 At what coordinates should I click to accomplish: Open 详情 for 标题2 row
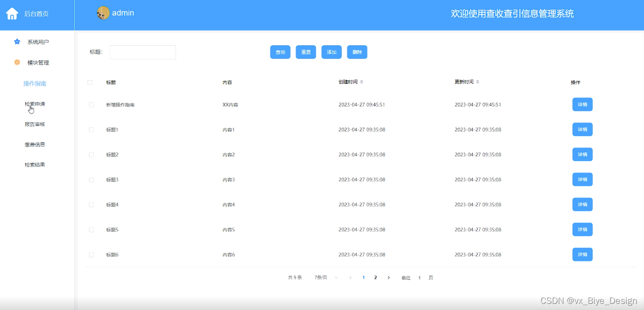pos(582,155)
